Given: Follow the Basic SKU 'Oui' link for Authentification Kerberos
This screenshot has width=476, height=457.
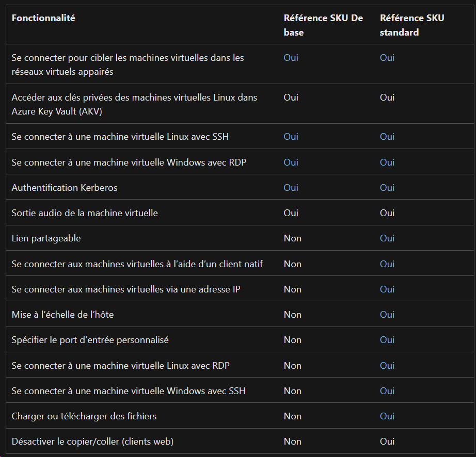Looking at the screenshot, I should point(291,187).
